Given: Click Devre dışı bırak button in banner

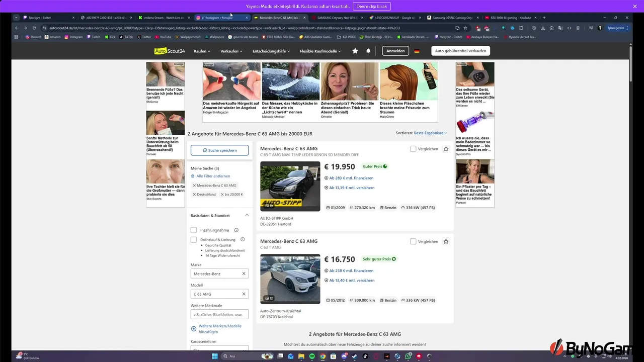Looking at the screenshot, I should (x=372, y=7).
